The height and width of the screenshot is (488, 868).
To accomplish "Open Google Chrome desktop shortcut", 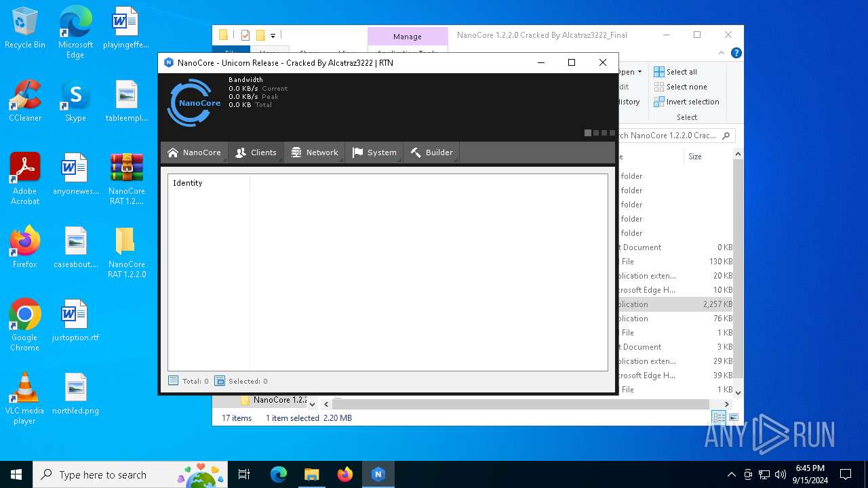I will (x=25, y=325).
